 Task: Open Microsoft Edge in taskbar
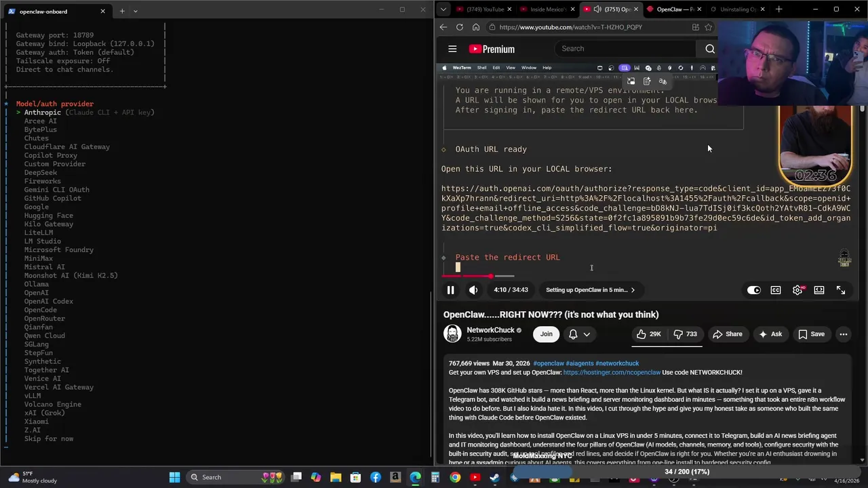point(415,477)
